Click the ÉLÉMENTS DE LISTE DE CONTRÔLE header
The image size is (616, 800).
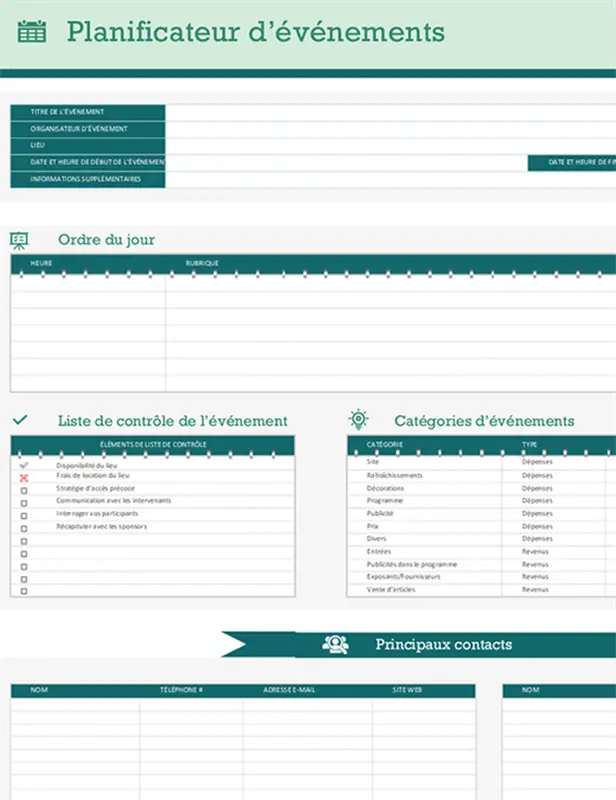click(153, 444)
